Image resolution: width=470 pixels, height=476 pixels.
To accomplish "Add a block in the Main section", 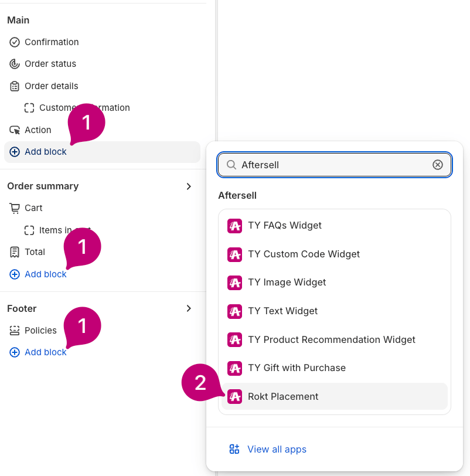I will click(102, 152).
